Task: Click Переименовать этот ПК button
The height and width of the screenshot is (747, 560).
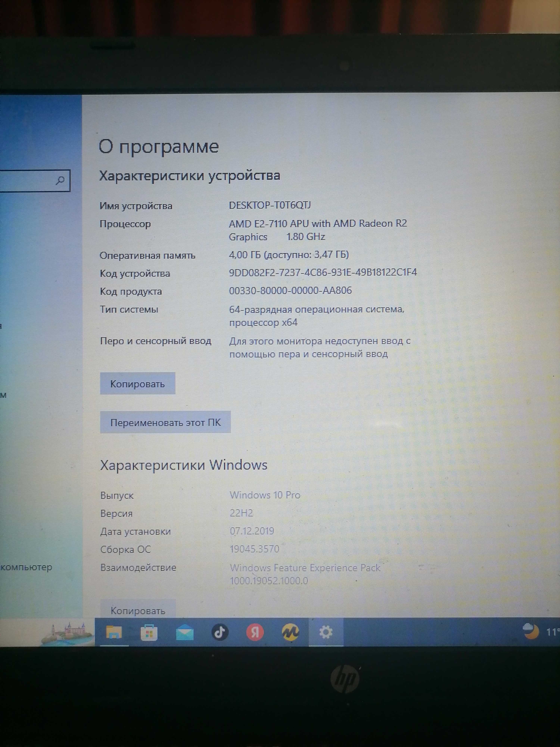Action: click(165, 422)
